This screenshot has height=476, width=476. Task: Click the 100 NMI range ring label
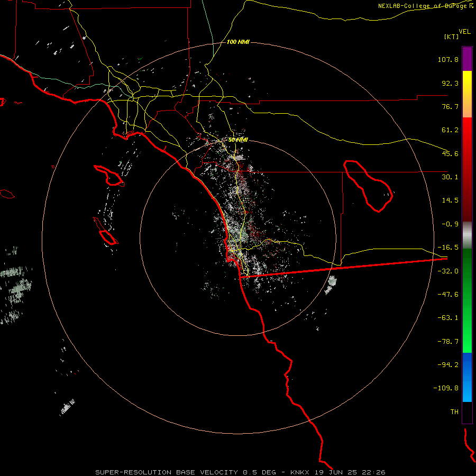pos(238,42)
